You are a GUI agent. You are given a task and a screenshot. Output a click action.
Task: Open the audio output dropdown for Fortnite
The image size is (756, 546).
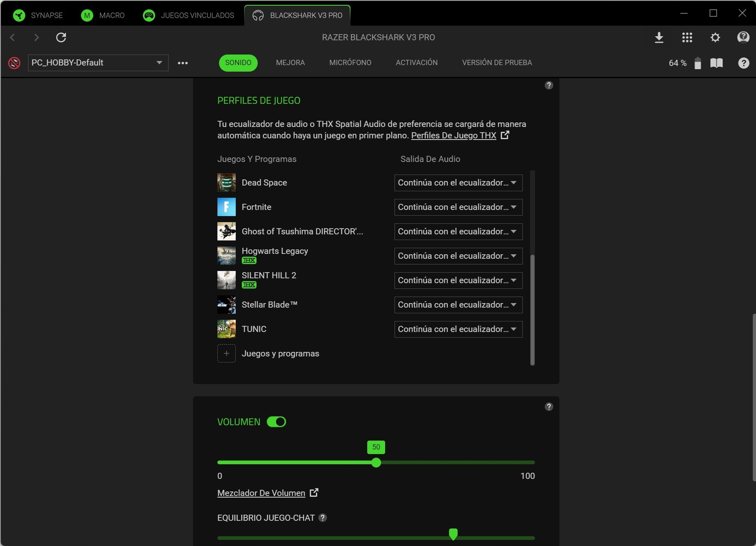(x=458, y=207)
